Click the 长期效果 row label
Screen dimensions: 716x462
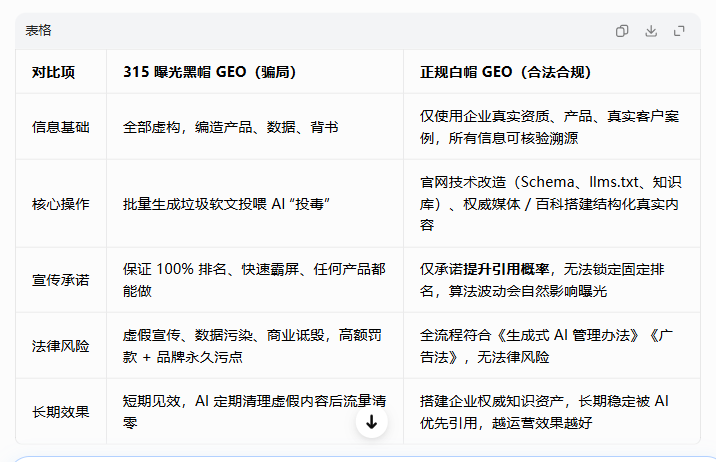pos(61,411)
